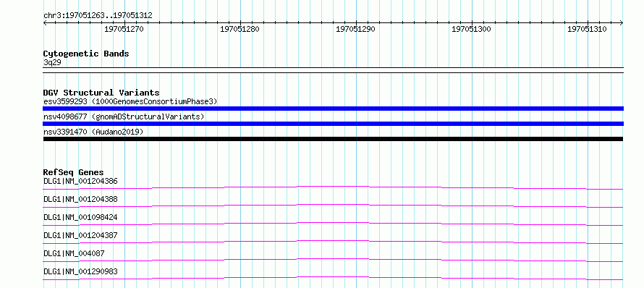
Task: Click the DGV Structural Variants heading
Action: tap(101, 93)
